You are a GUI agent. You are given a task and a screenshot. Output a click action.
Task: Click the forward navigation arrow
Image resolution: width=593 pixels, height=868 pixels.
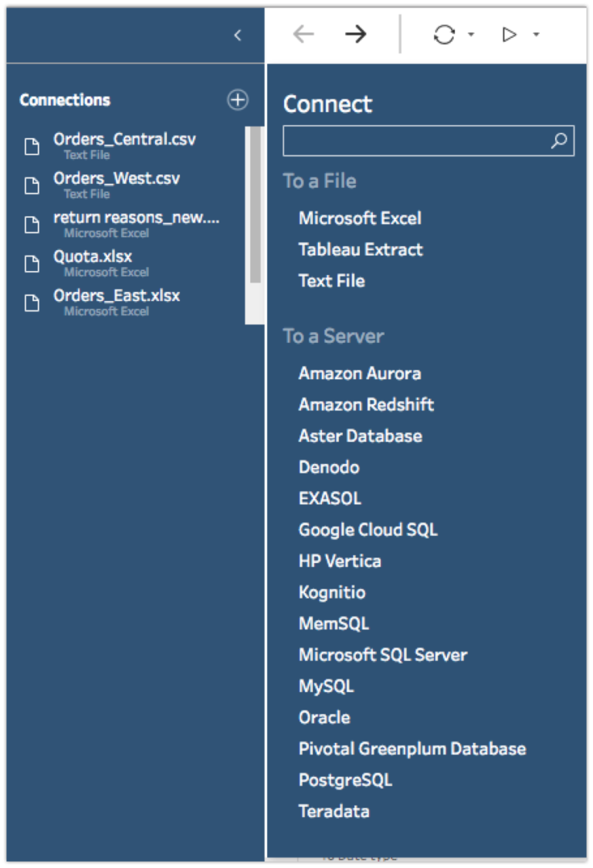tap(356, 34)
